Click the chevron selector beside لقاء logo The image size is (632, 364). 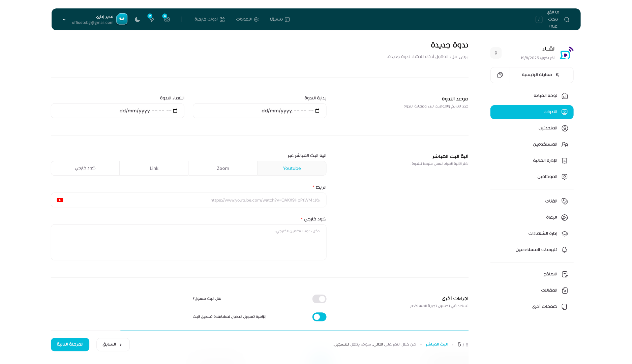(496, 53)
